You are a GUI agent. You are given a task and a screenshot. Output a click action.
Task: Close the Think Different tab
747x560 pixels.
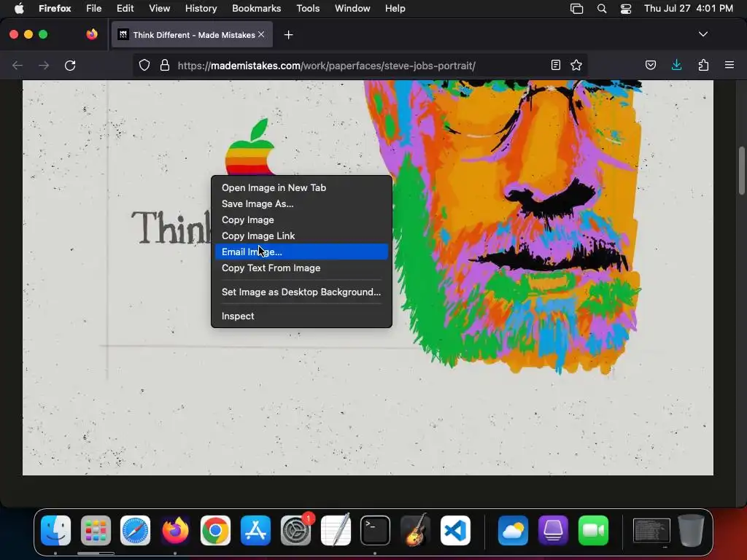[261, 34]
